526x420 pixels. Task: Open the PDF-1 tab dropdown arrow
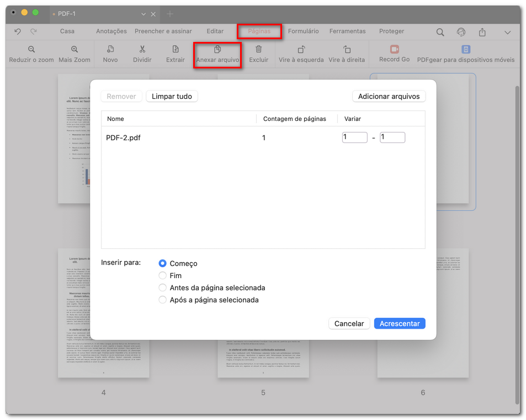144,14
